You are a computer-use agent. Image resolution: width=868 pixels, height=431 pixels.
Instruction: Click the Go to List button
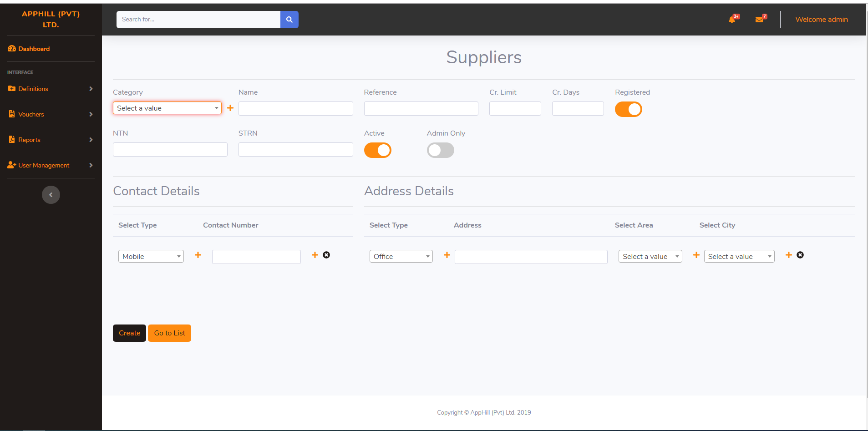(x=169, y=333)
